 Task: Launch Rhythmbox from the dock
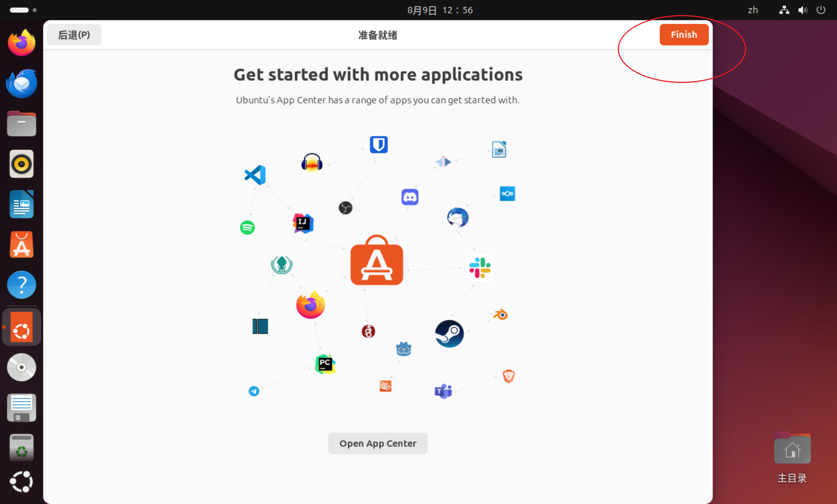21,164
